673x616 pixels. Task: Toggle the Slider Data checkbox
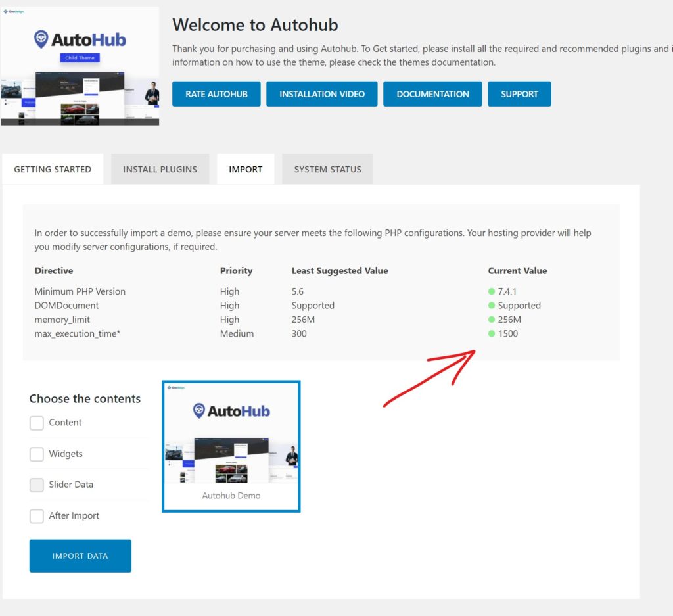coord(37,485)
